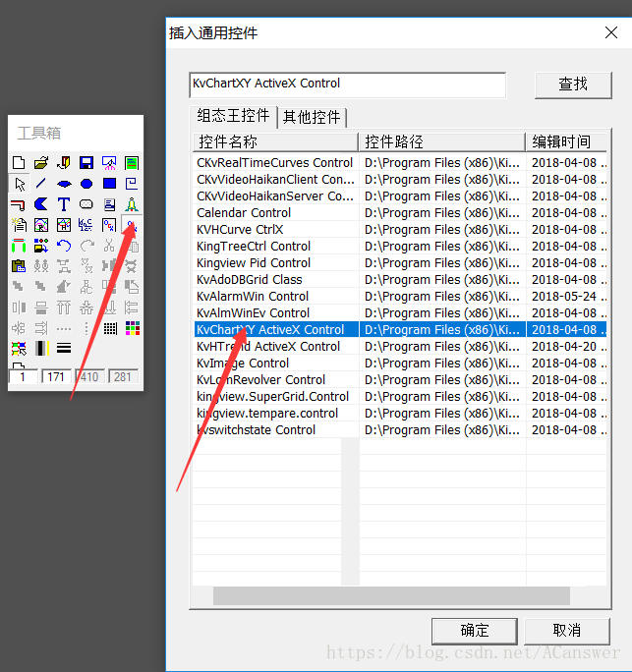The width and height of the screenshot is (632, 672).
Task: Select CKvRealTimeCurves Control row
Action: click(400, 163)
